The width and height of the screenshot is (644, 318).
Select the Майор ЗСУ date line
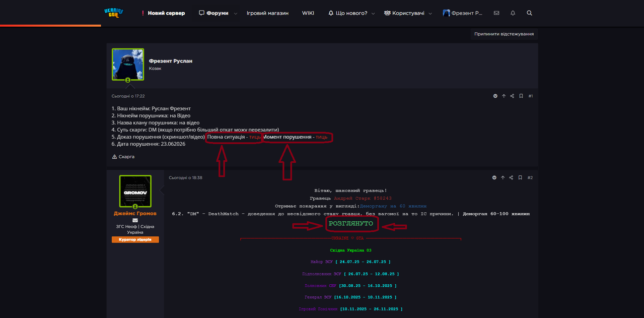(x=351, y=262)
